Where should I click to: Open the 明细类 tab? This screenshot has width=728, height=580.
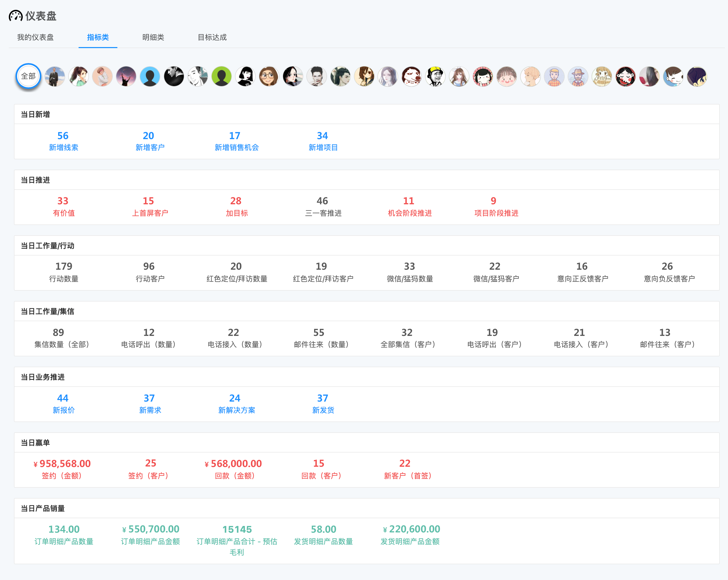click(x=153, y=37)
